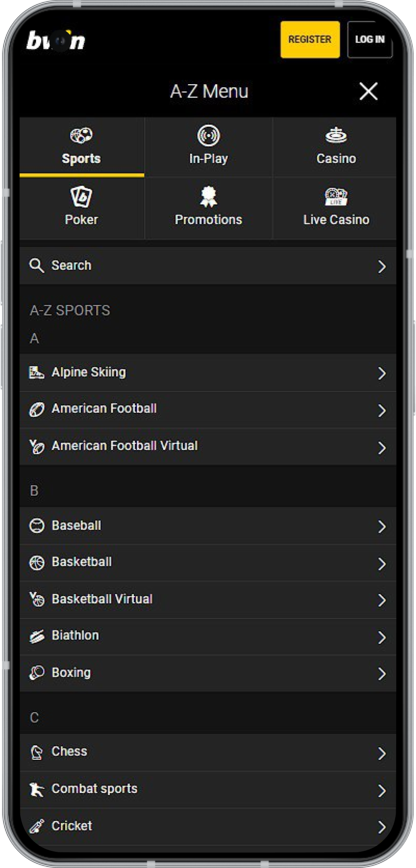Switch to the In-Play tab
Screen dimensions: 416x868
pyautogui.click(x=208, y=147)
